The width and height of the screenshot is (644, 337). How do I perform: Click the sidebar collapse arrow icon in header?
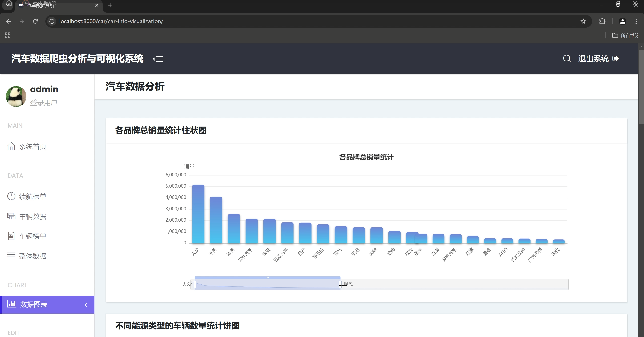(x=160, y=59)
